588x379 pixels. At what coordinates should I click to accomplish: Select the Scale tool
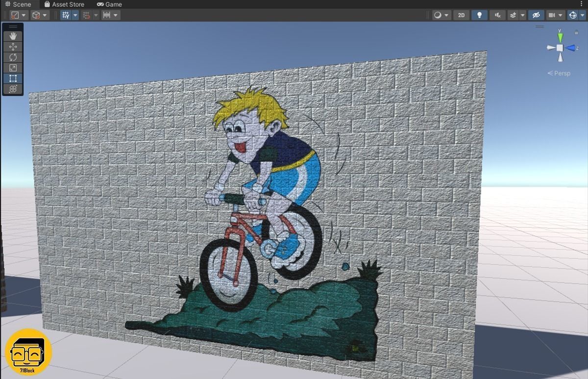click(13, 68)
